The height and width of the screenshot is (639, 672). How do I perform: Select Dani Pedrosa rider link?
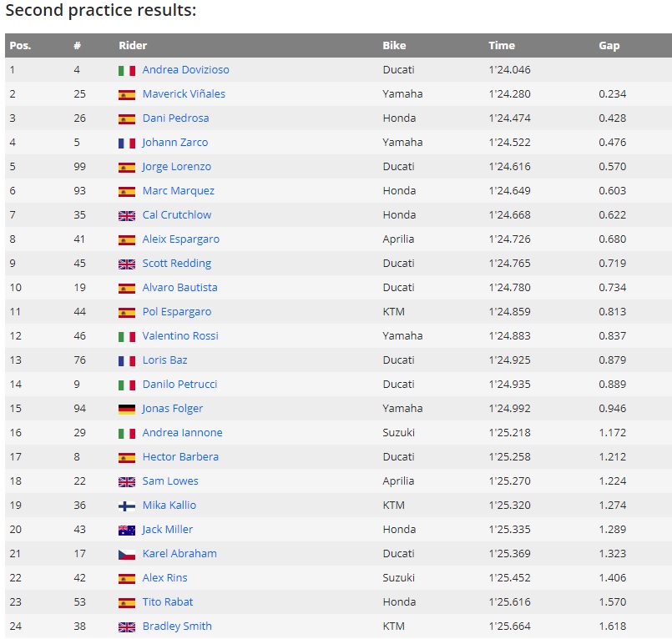(175, 118)
